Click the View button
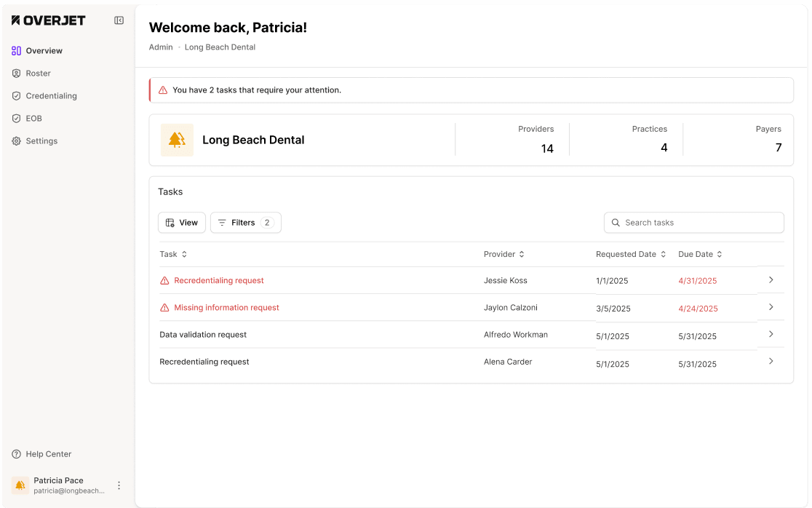The width and height of the screenshot is (812, 508). (x=182, y=223)
